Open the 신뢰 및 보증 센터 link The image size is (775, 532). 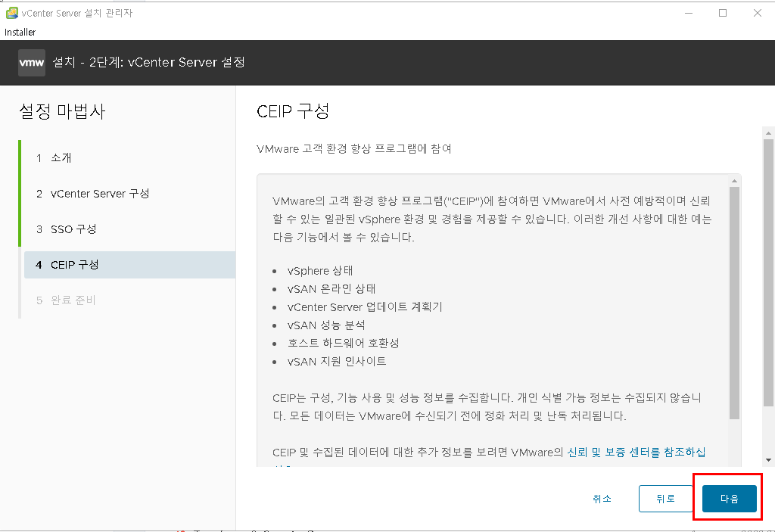tap(636, 452)
